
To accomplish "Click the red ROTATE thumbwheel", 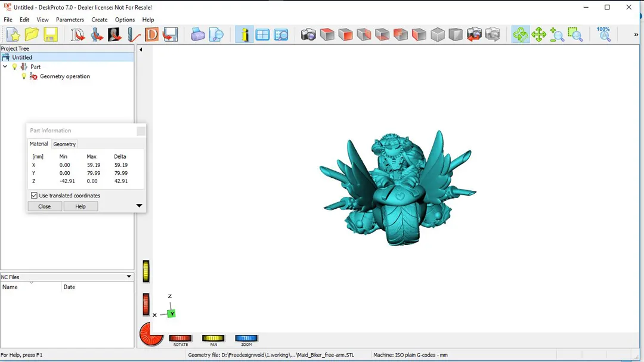I will [180, 338].
